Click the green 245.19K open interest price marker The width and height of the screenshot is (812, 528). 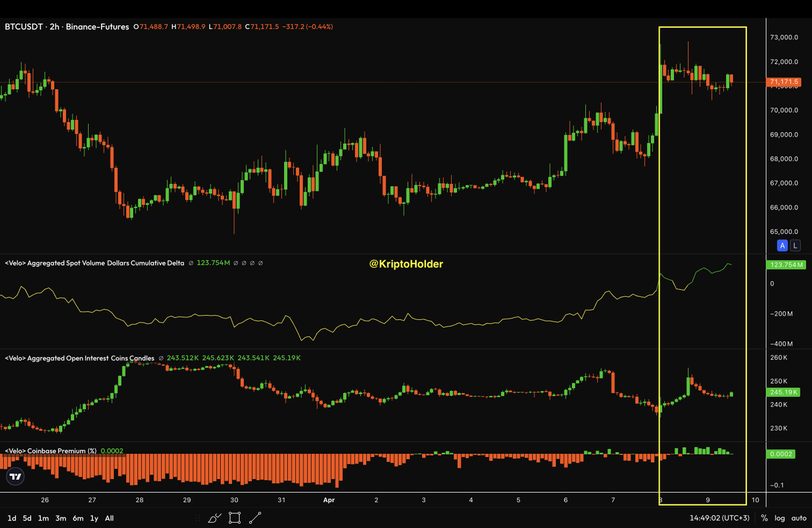(784, 392)
